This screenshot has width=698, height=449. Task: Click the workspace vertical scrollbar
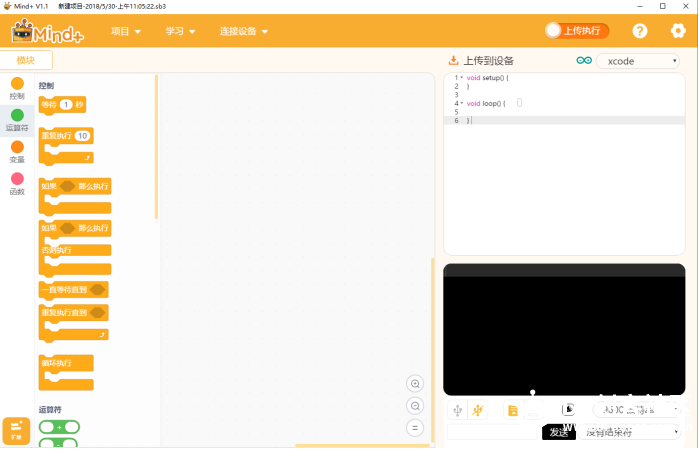[432, 351]
